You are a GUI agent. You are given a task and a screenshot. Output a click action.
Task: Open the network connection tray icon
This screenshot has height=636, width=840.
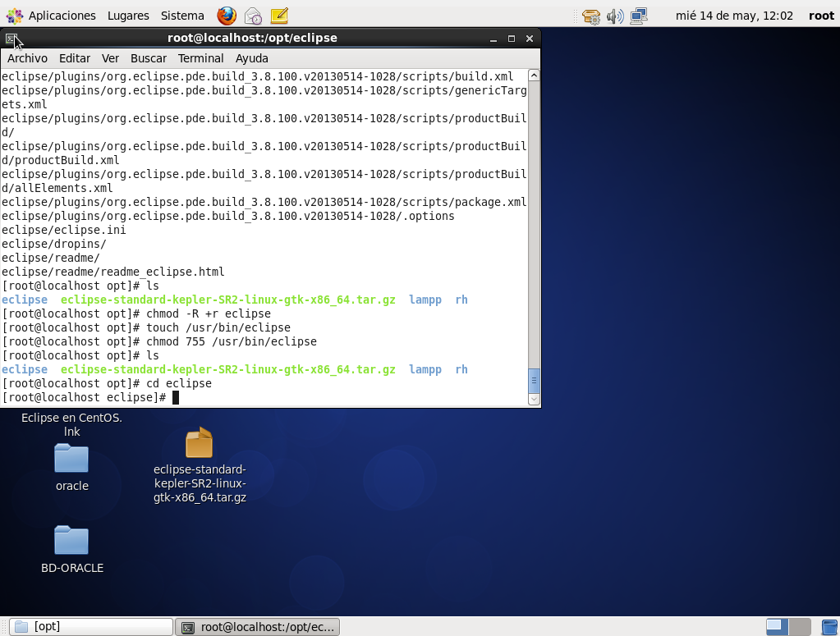(639, 16)
